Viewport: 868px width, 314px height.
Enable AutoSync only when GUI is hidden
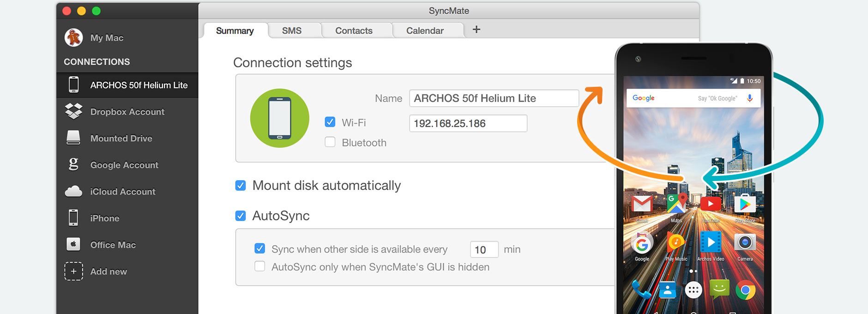pyautogui.click(x=260, y=266)
